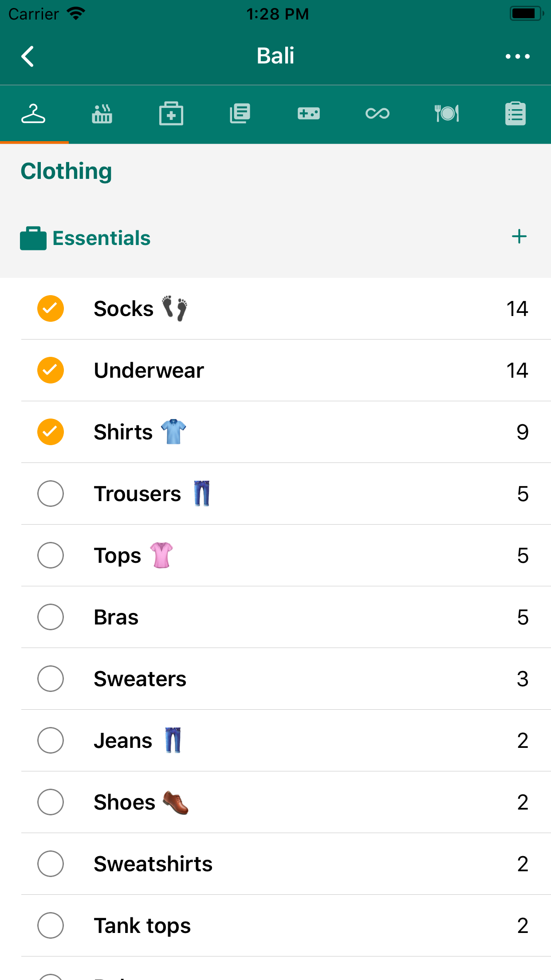Tap the infinity loop category icon
551x980 pixels.
coord(378,114)
